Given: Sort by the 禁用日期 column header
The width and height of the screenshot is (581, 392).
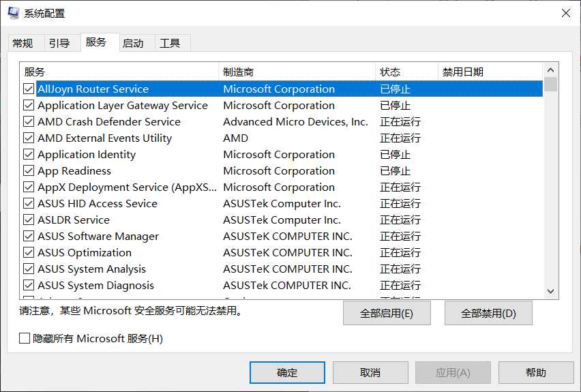Looking at the screenshot, I should point(490,72).
